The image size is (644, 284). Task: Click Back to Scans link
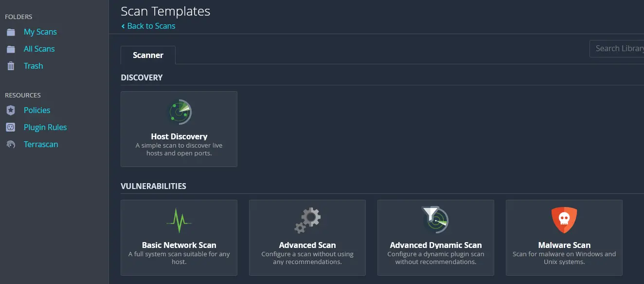148,26
